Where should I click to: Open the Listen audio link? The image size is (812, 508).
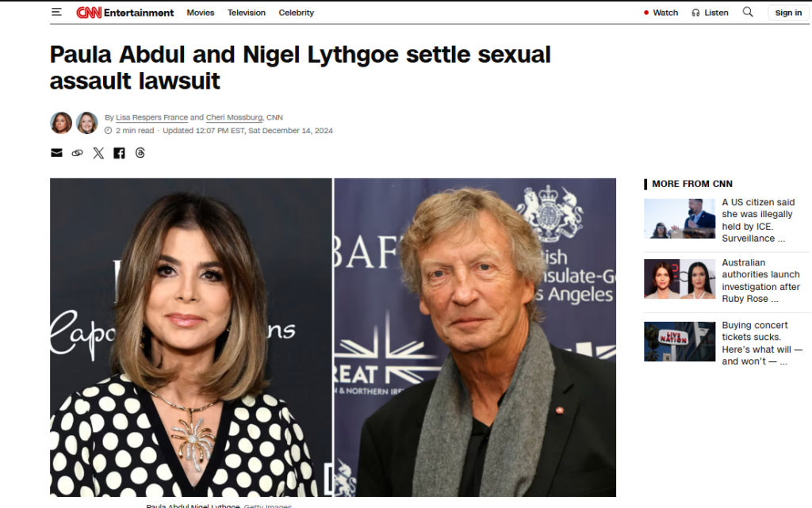(x=710, y=13)
